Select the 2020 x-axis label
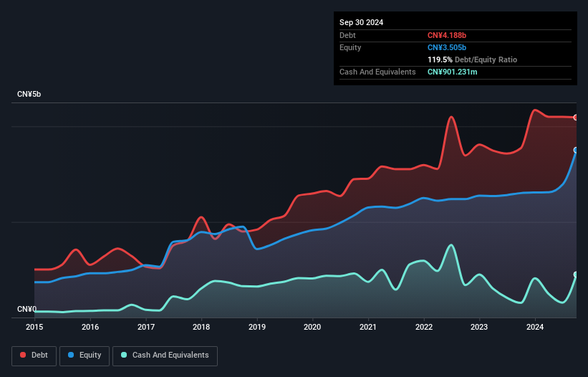The width and height of the screenshot is (588, 377). point(312,327)
